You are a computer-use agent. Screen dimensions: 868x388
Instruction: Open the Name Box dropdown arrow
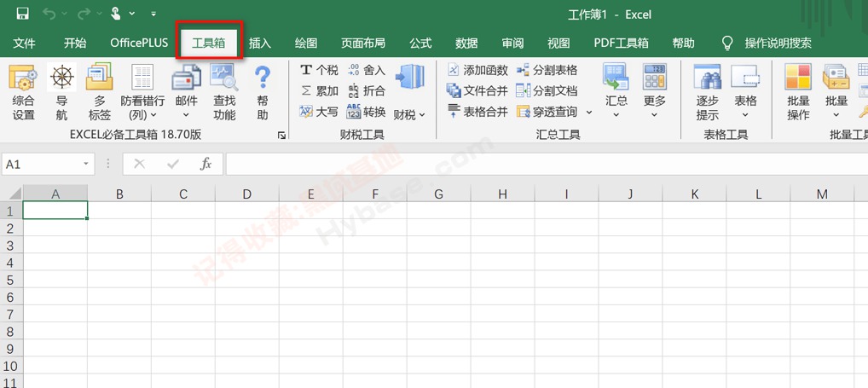coord(86,165)
